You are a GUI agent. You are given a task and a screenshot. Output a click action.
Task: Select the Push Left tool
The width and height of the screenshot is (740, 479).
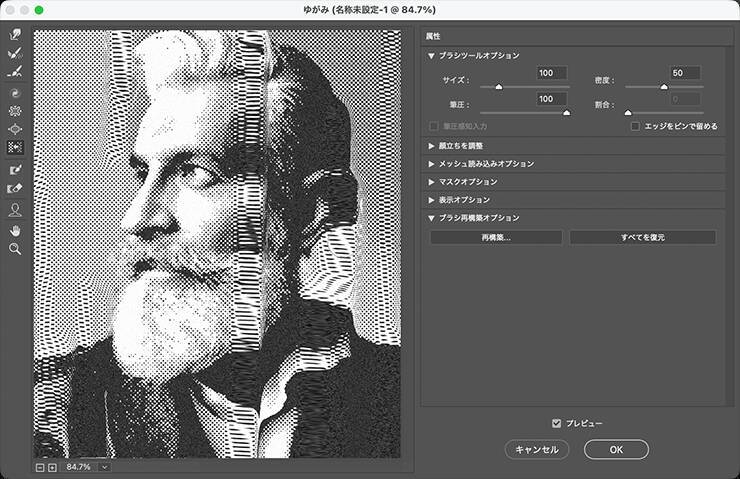[x=15, y=147]
